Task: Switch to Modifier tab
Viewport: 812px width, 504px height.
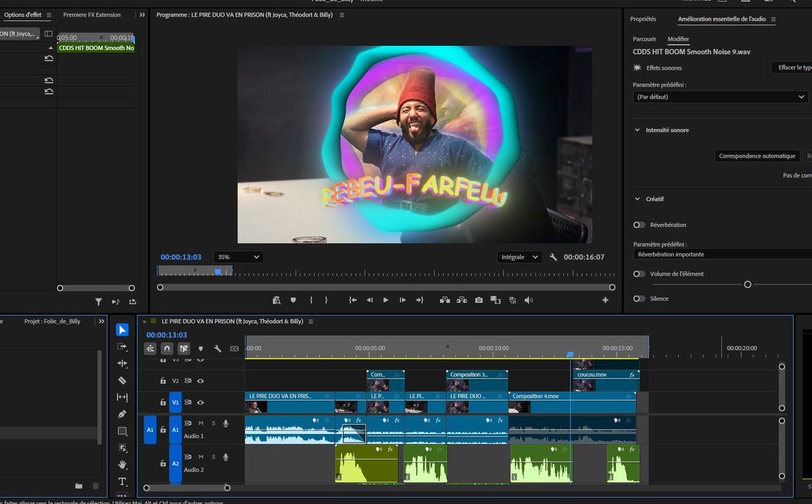Action: (x=678, y=39)
